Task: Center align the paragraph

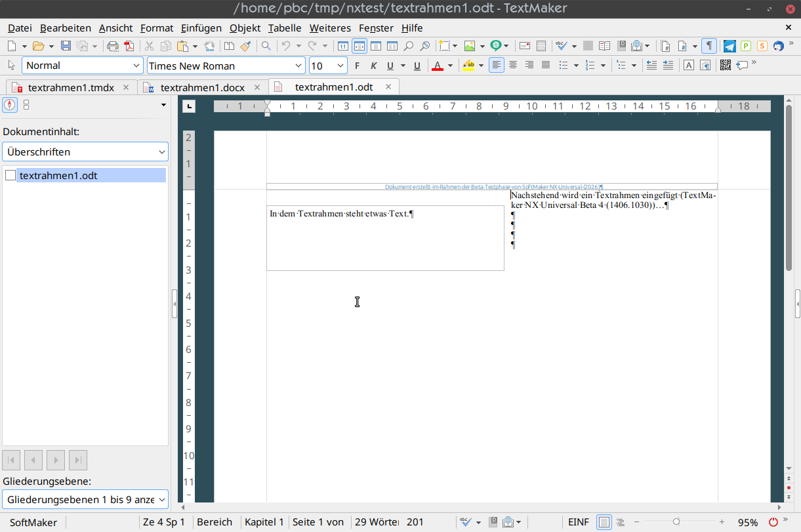Action: [x=513, y=65]
